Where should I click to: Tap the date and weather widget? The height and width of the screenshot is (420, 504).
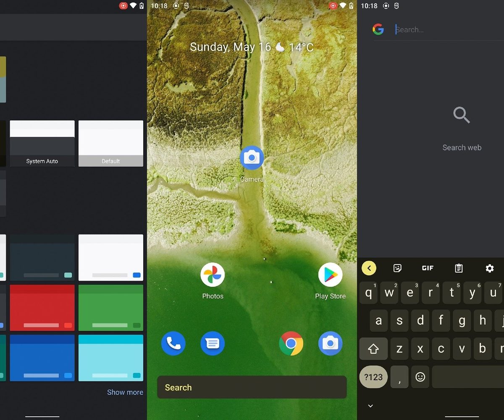pos(252,47)
